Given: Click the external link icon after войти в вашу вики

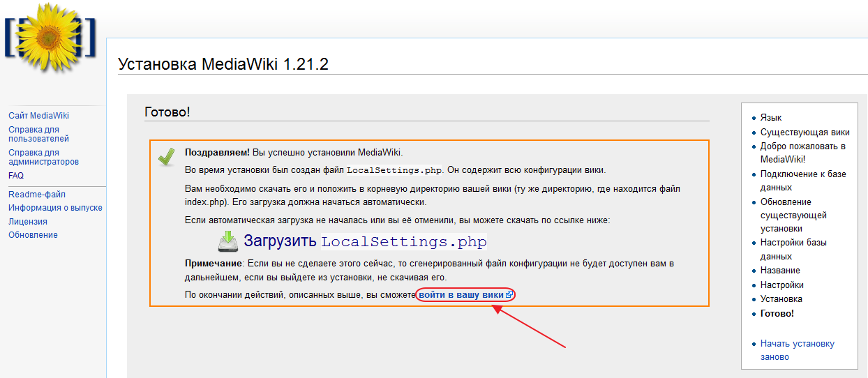Looking at the screenshot, I should pos(509,296).
